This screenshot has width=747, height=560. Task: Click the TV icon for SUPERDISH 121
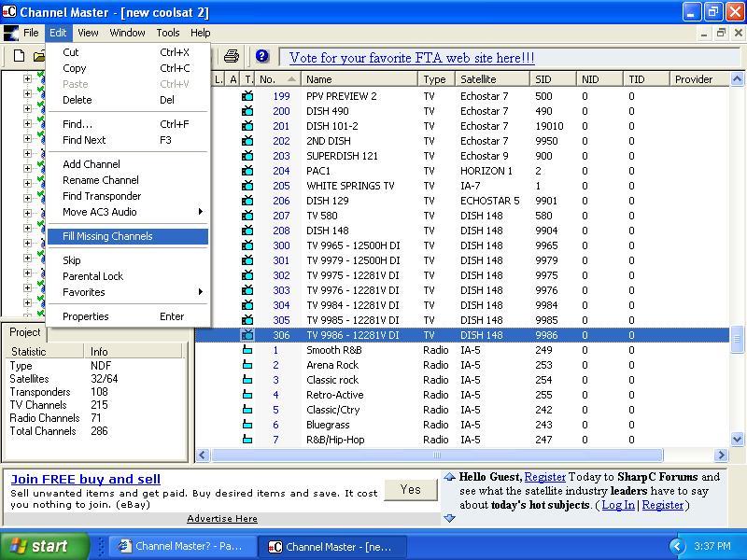pyautogui.click(x=247, y=156)
